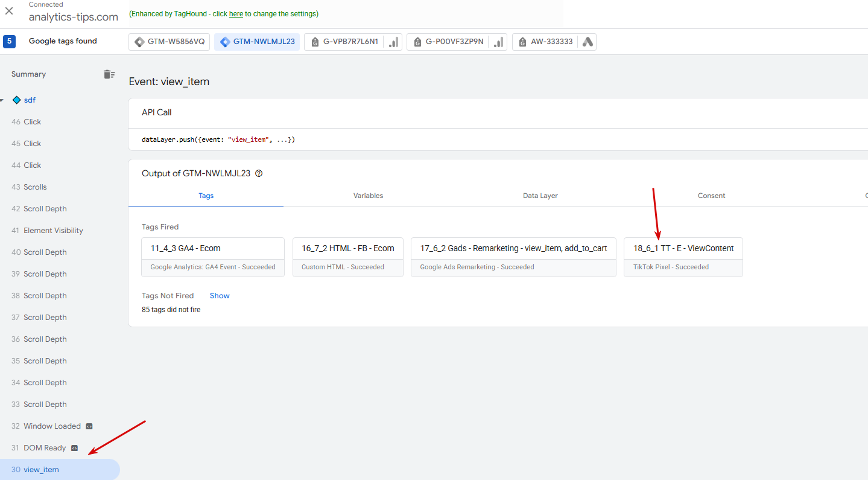Click the 'Event: view_item' heading
Screen dimensions: 868x480
click(x=169, y=82)
